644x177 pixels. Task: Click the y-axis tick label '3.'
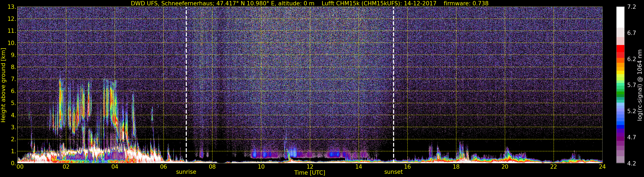13,127
